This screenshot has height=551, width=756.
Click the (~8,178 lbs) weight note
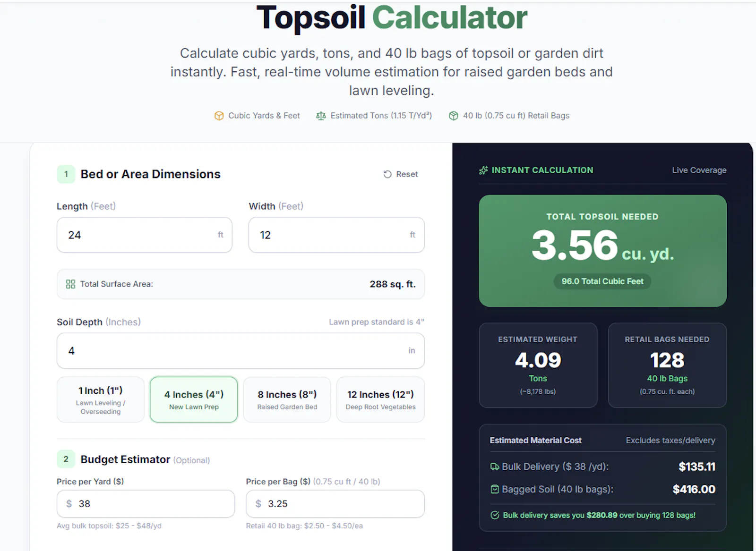[x=538, y=391]
